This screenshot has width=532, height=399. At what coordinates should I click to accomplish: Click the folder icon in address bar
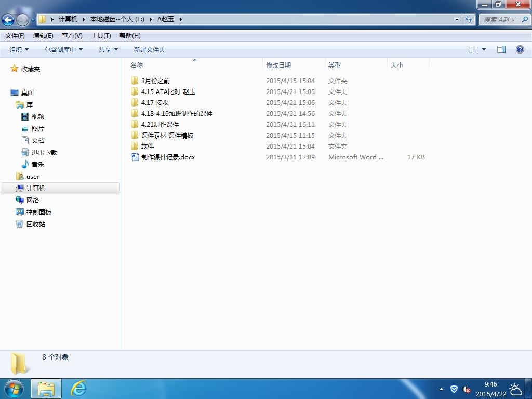(42, 19)
